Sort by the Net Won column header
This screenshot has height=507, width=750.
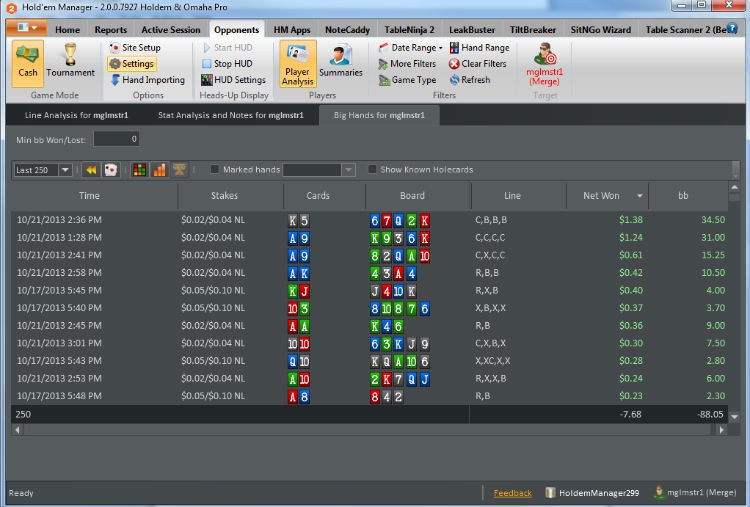click(600, 196)
